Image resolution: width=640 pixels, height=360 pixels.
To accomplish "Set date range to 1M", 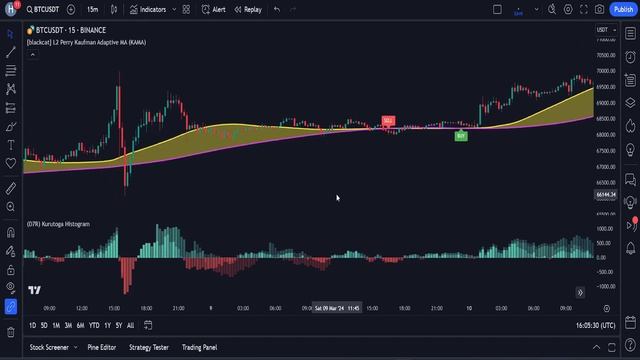I will [x=56, y=325].
